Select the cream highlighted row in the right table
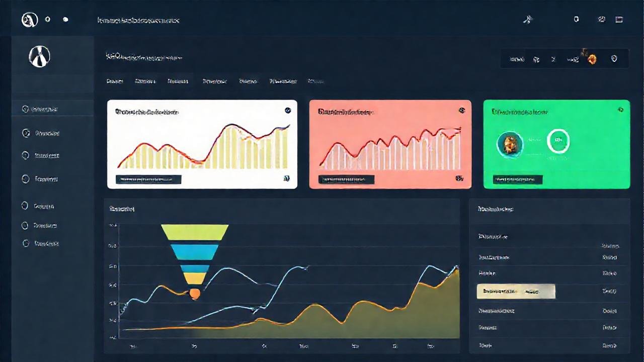The width and height of the screenshot is (644, 362). click(516, 291)
